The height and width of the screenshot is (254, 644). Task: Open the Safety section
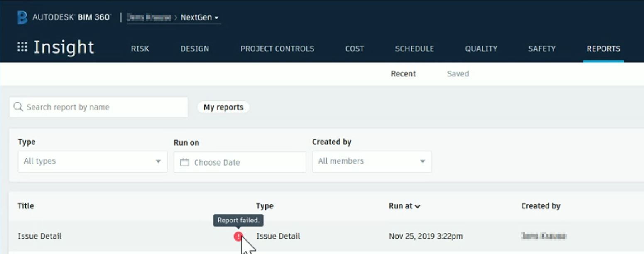(x=541, y=49)
